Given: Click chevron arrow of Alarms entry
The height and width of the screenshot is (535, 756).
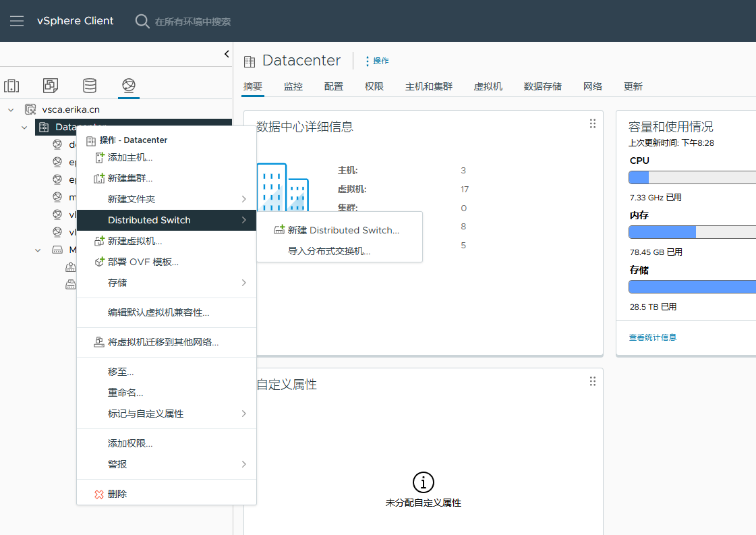Looking at the screenshot, I should coord(244,464).
